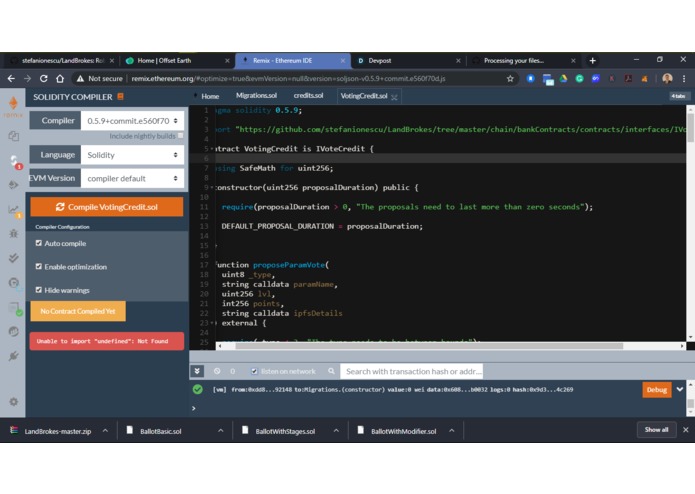695x494 pixels.
Task: Click the terminal collapse double-chevron icon
Action: tap(197, 371)
